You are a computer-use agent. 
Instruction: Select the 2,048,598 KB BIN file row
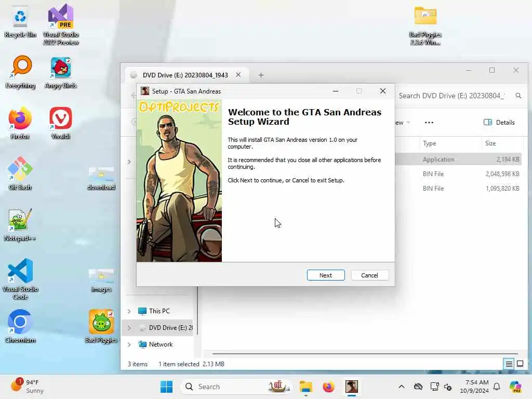pyautogui.click(x=459, y=174)
